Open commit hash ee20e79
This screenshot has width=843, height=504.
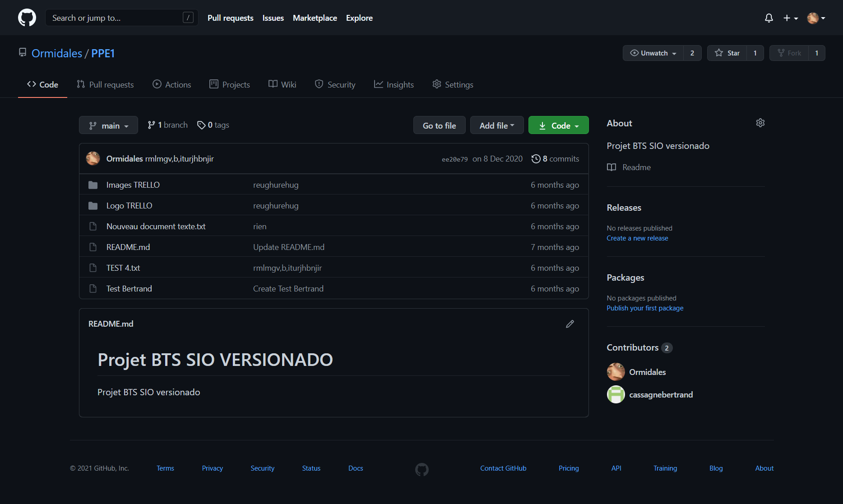coord(454,159)
